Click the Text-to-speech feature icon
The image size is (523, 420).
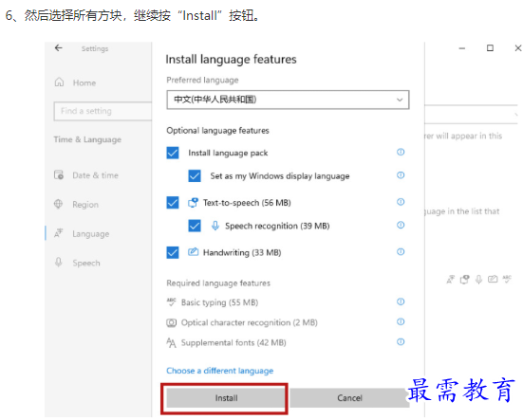(x=193, y=202)
